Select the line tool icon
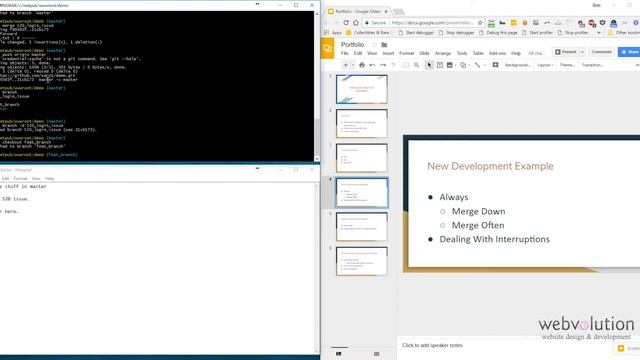640x360 pixels. (x=477, y=65)
